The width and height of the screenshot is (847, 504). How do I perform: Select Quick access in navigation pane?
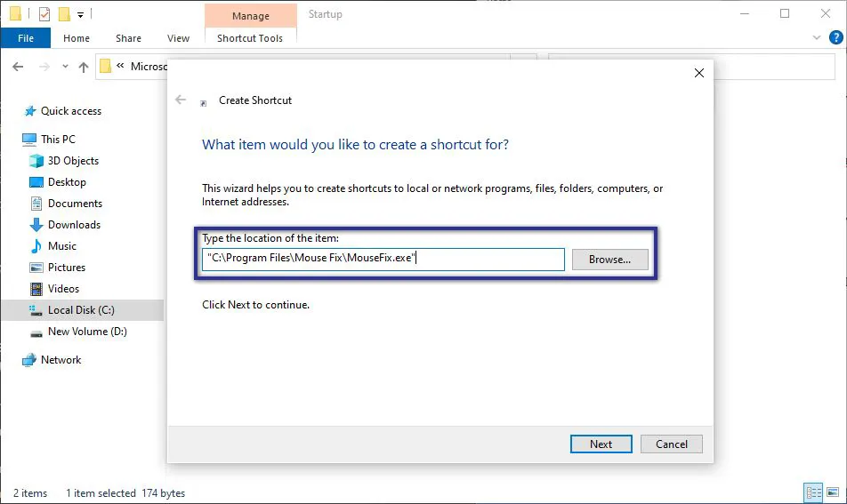[x=71, y=111]
